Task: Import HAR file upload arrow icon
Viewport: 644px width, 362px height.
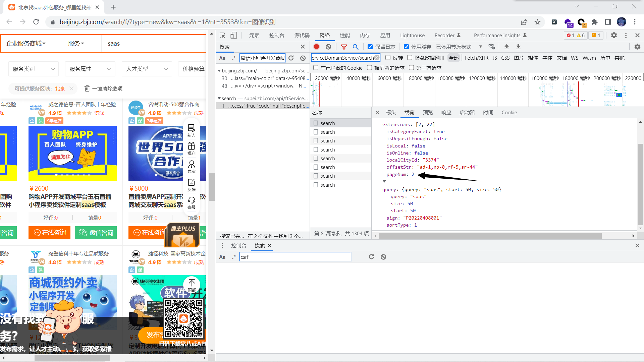Action: tap(506, 47)
